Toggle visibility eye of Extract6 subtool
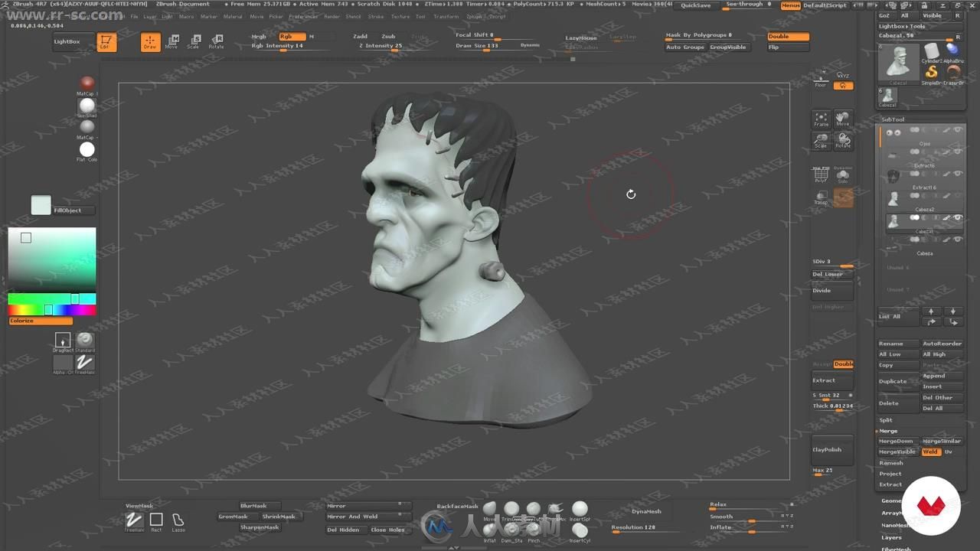This screenshot has height=551, width=980. point(958,152)
